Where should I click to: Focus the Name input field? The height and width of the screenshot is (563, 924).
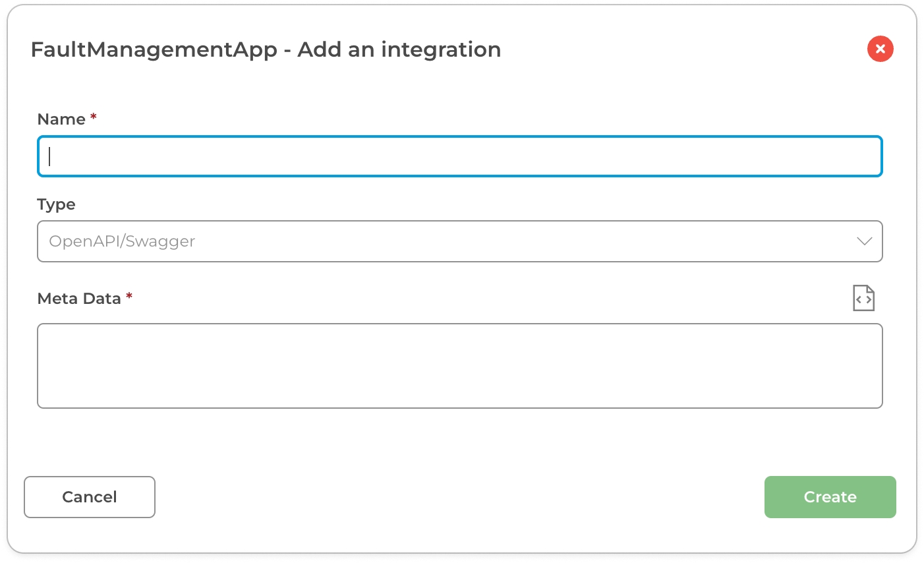point(459,156)
